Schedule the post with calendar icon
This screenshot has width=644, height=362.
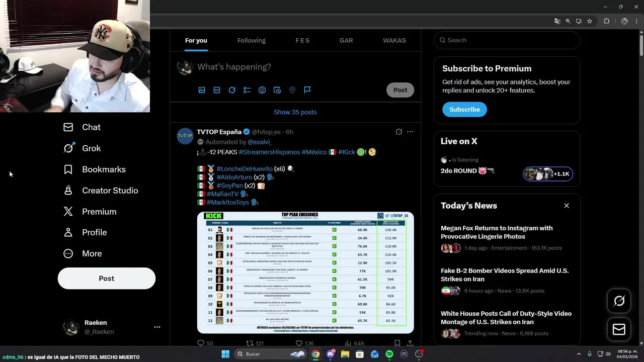click(x=277, y=90)
